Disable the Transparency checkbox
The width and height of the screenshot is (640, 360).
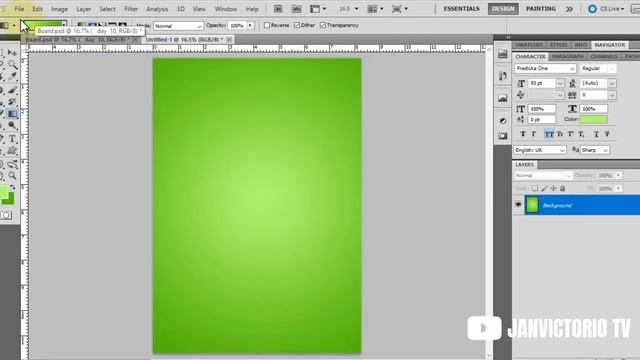(323, 25)
